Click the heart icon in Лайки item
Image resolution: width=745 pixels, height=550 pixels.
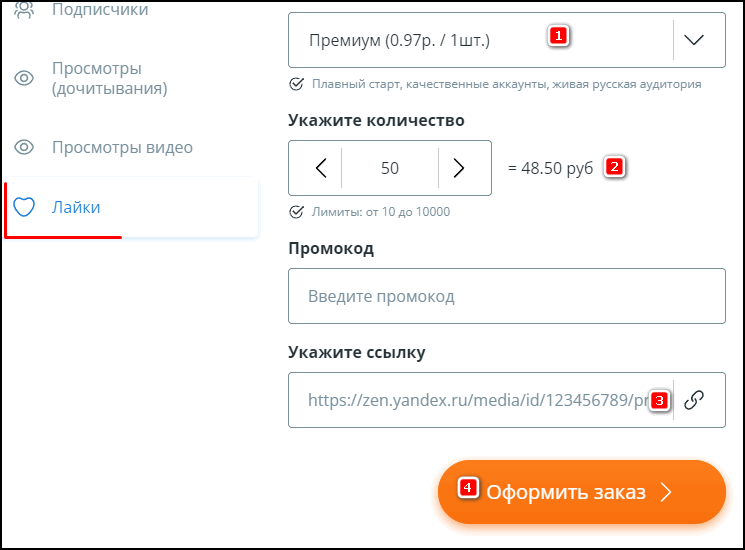(x=25, y=208)
